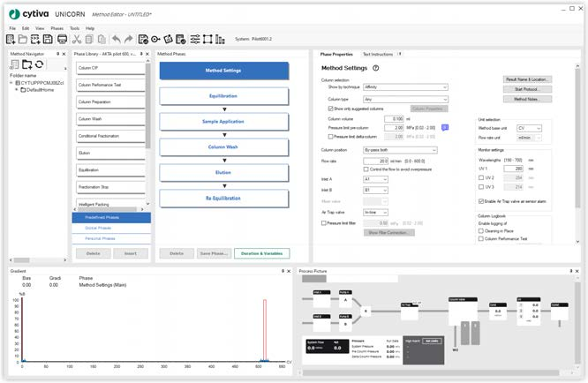The image size is (588, 383).
Task: Enable the UV 3 checkbox
Action: pyautogui.click(x=481, y=186)
